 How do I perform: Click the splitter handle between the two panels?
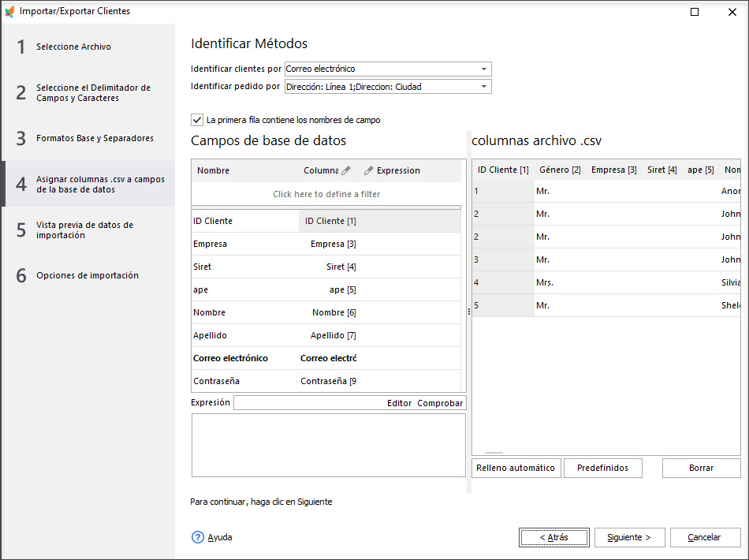468,312
